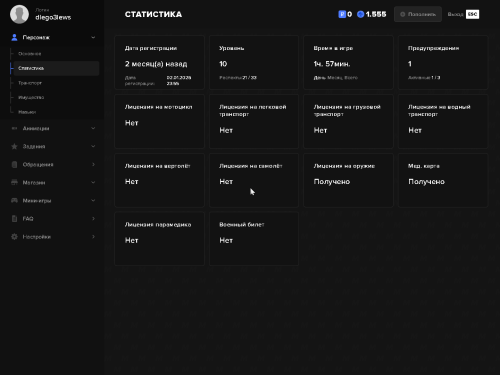Open the FAQ menu label

pyautogui.click(x=28, y=219)
